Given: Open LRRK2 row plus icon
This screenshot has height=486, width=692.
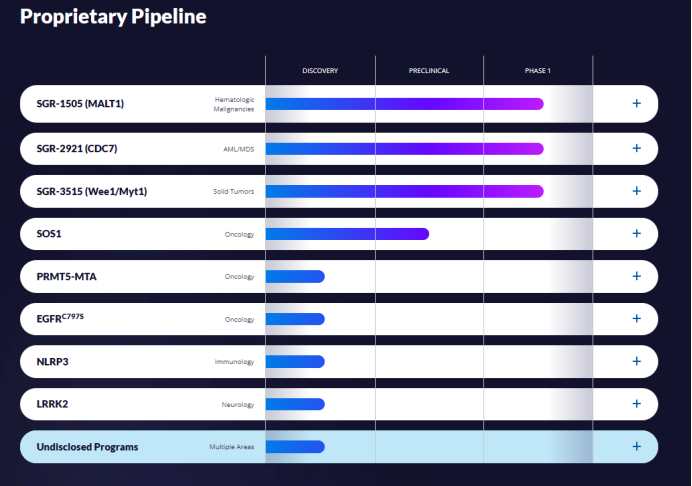Looking at the screenshot, I should click(x=636, y=404).
